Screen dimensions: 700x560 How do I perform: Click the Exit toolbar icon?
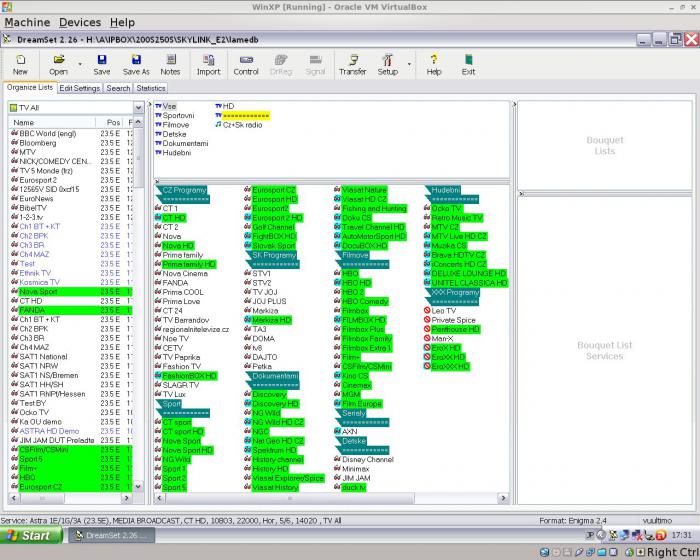coord(468,65)
